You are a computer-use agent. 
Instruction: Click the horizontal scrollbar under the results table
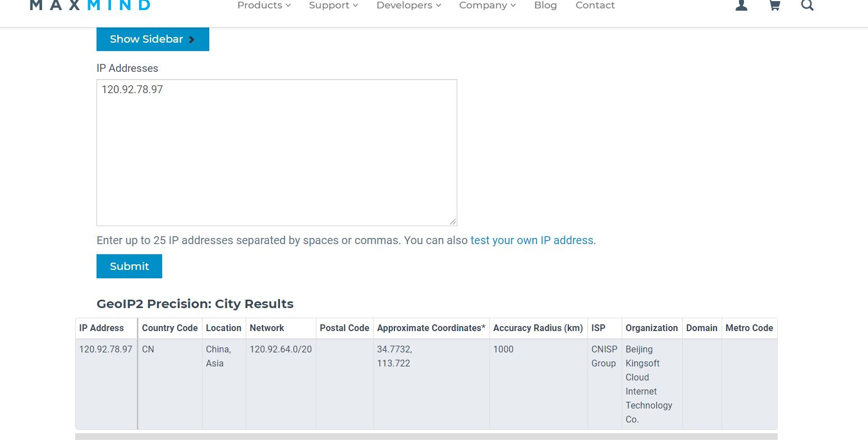[426, 436]
